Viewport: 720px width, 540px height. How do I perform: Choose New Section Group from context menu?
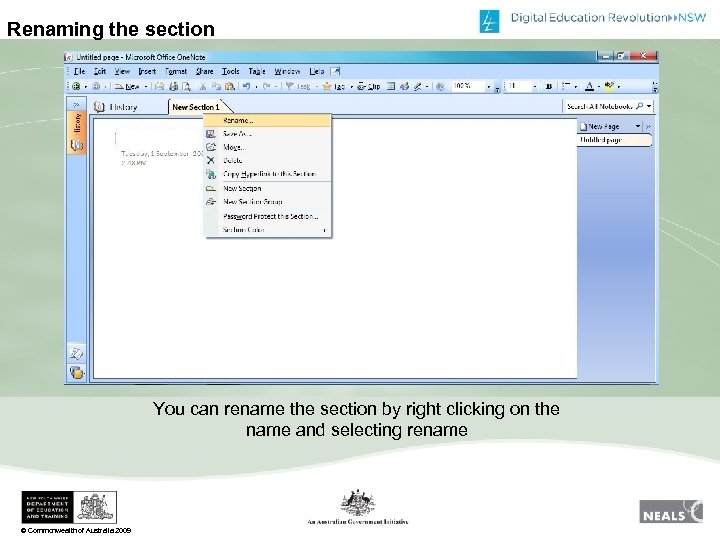(x=267, y=202)
